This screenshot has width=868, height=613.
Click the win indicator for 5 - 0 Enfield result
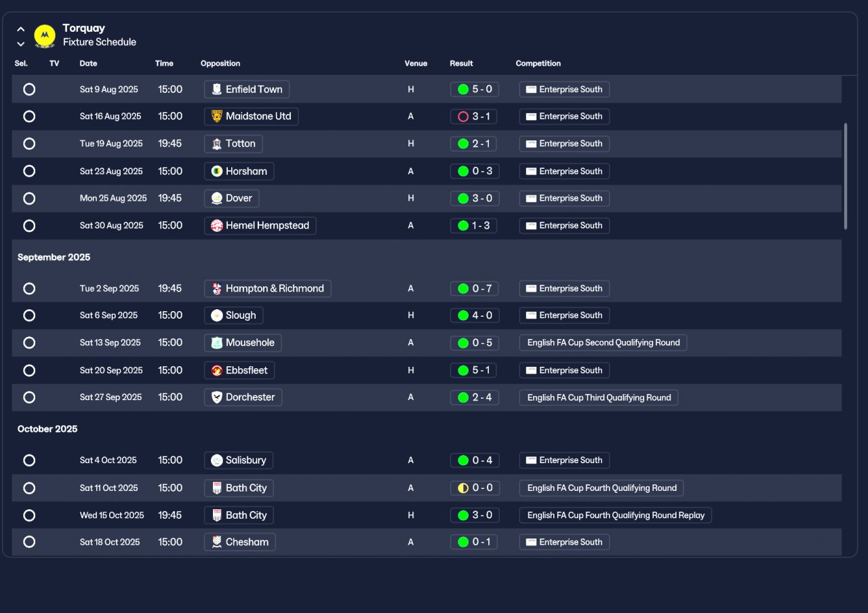pyautogui.click(x=463, y=89)
